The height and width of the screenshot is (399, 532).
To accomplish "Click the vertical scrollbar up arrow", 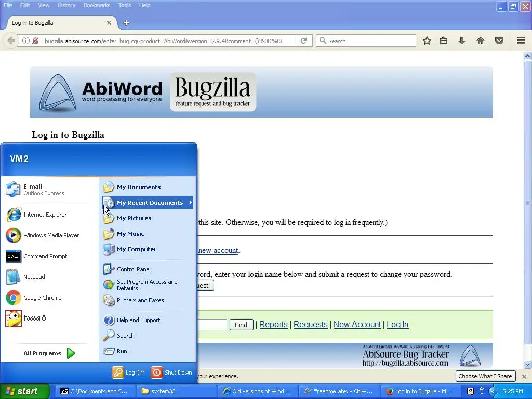I will click(527, 56).
